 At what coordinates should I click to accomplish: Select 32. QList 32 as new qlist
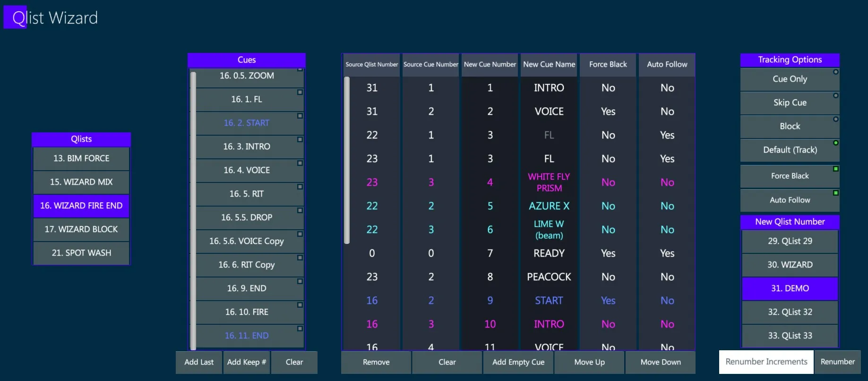tap(790, 312)
